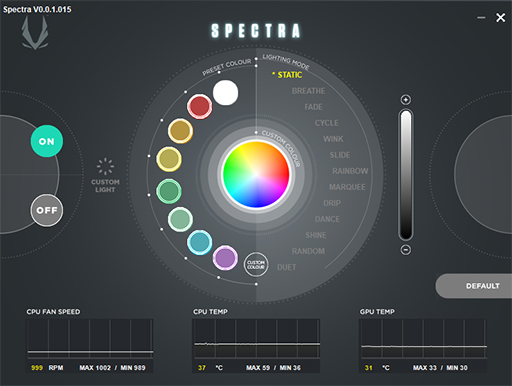This screenshot has width=512, height=386.
Task: Choose the RAINBOW lighting mode
Action: click(x=350, y=171)
